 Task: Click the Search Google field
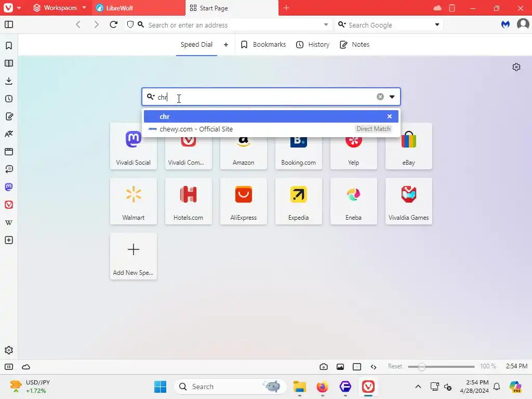(390, 25)
